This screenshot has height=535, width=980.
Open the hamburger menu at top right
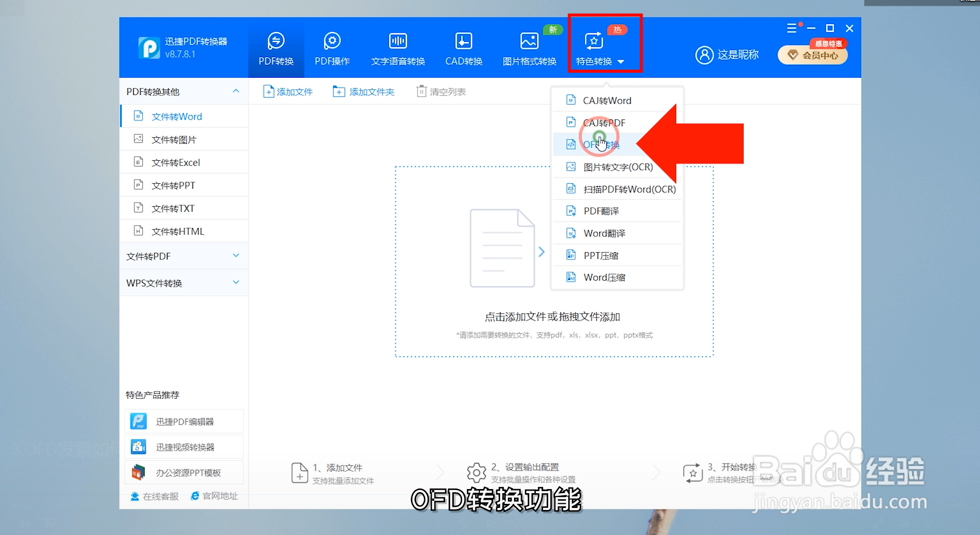pyautogui.click(x=792, y=28)
